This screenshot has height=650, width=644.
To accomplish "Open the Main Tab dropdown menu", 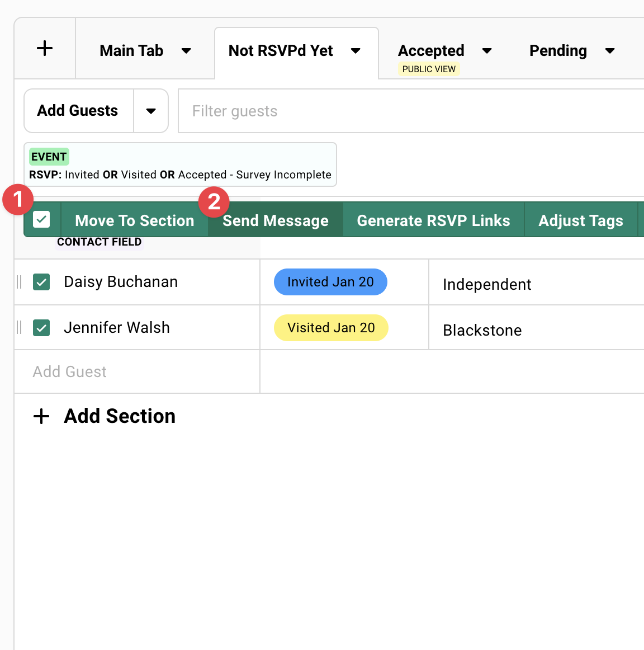I will 186,50.
